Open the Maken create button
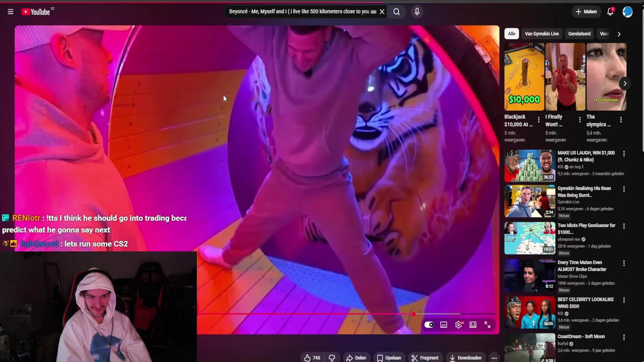The image size is (644, 362). pos(586,12)
